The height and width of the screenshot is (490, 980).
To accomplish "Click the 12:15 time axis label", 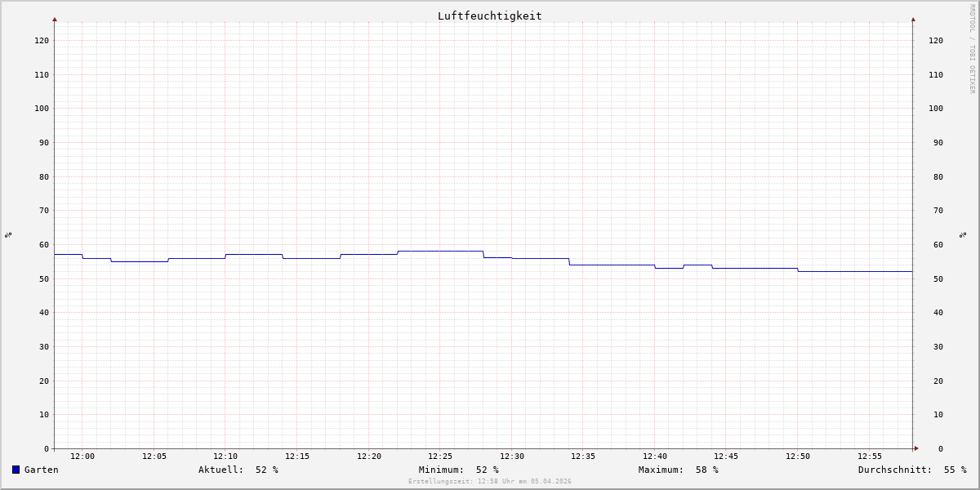I will (x=297, y=457).
